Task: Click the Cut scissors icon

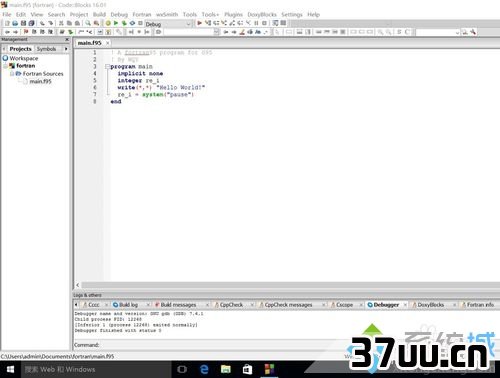Action: (x=61, y=23)
